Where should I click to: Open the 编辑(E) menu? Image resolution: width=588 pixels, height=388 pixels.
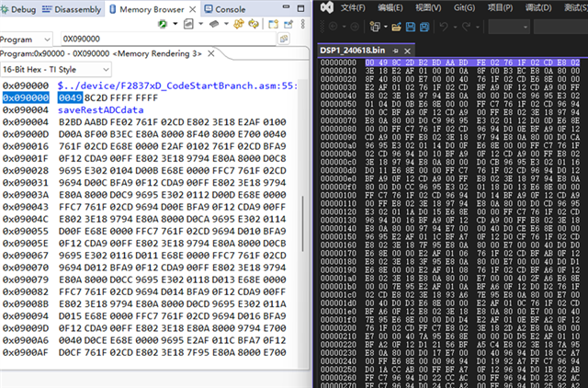pos(390,7)
